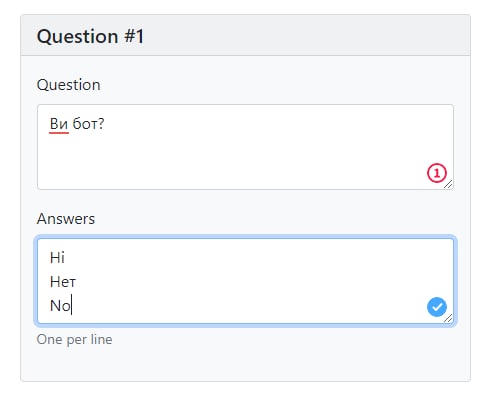Click the "One per line" hint text

(74, 339)
